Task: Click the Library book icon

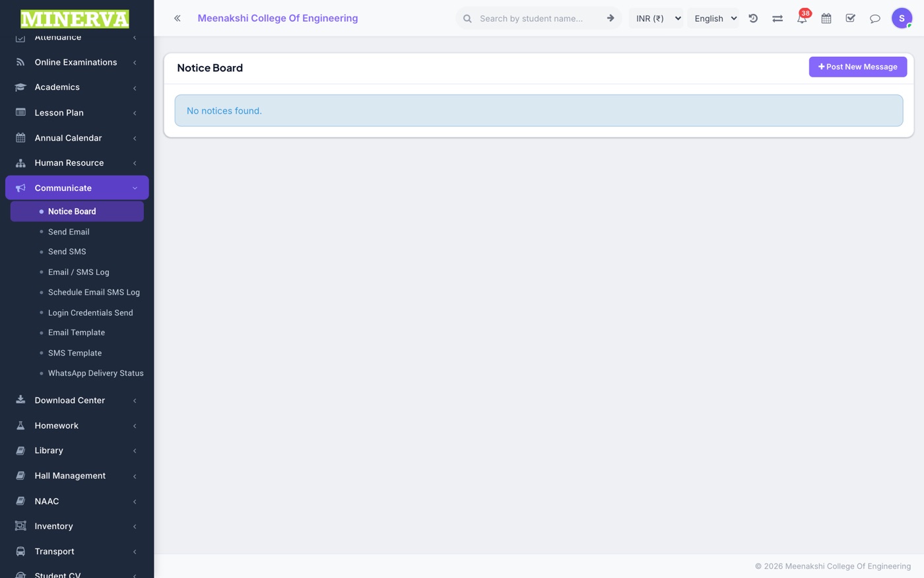Action: (x=20, y=451)
